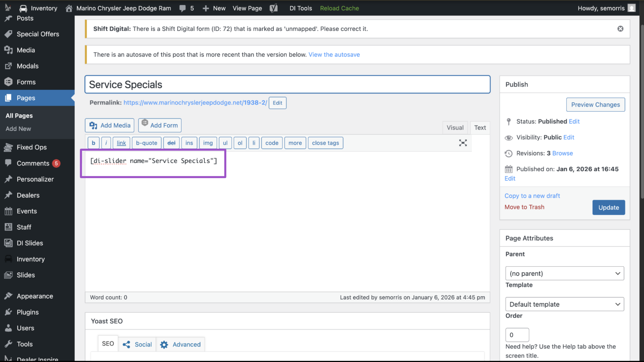The width and height of the screenshot is (644, 362).
Task: Click the link quicktag button
Action: pos(121,143)
